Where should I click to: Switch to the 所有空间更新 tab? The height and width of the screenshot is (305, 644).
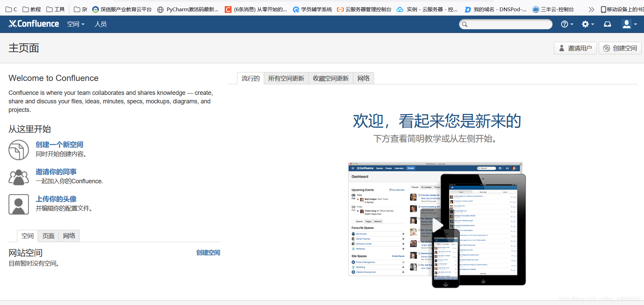[286, 79]
